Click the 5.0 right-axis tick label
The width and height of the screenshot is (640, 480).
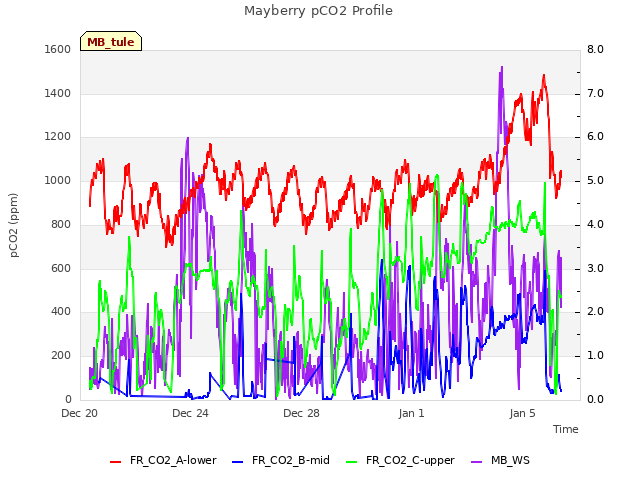595,180
